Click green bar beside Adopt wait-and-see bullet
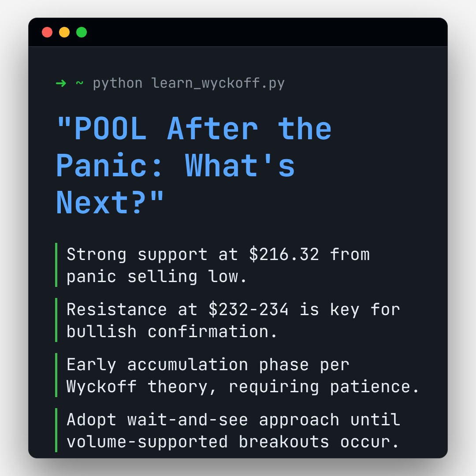The height and width of the screenshot is (476, 476). [x=56, y=430]
